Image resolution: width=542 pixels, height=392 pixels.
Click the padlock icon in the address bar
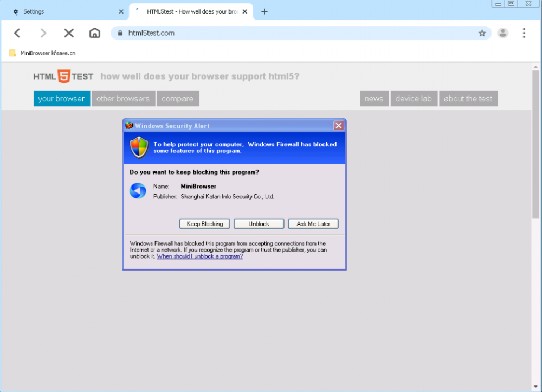click(120, 33)
